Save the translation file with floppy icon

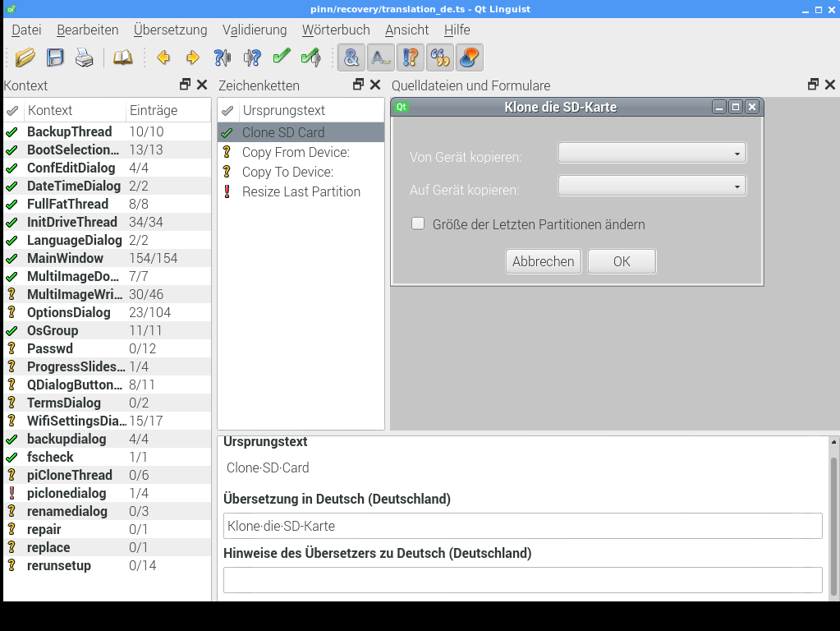[x=55, y=58]
